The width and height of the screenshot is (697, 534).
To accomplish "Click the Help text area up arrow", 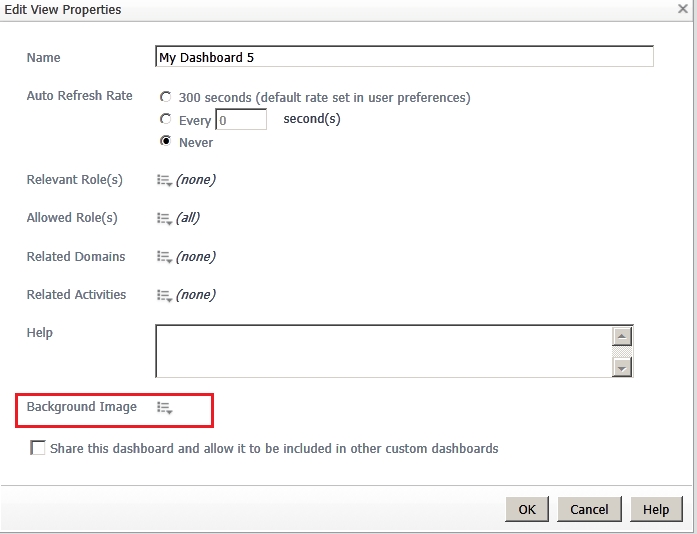I will tap(622, 337).
